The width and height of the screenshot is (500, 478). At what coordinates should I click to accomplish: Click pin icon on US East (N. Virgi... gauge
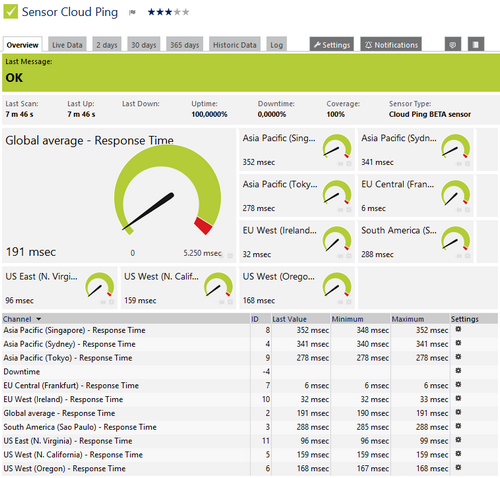103,302
